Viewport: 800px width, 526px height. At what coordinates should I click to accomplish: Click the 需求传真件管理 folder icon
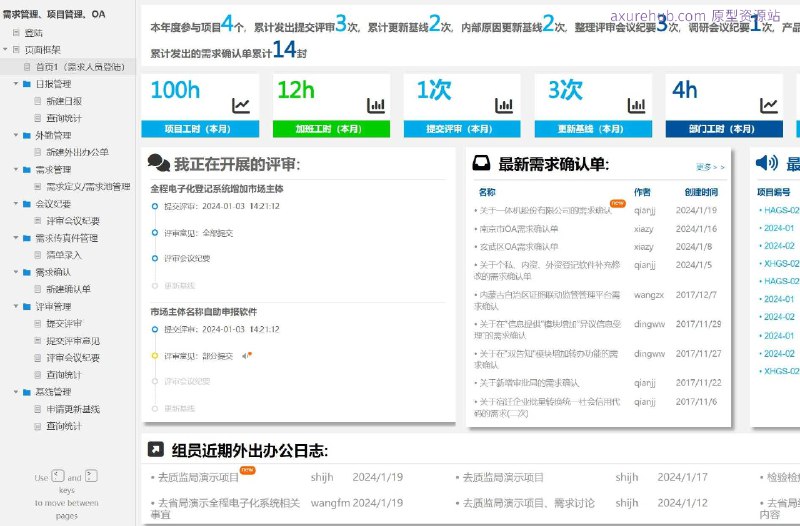coord(27,238)
